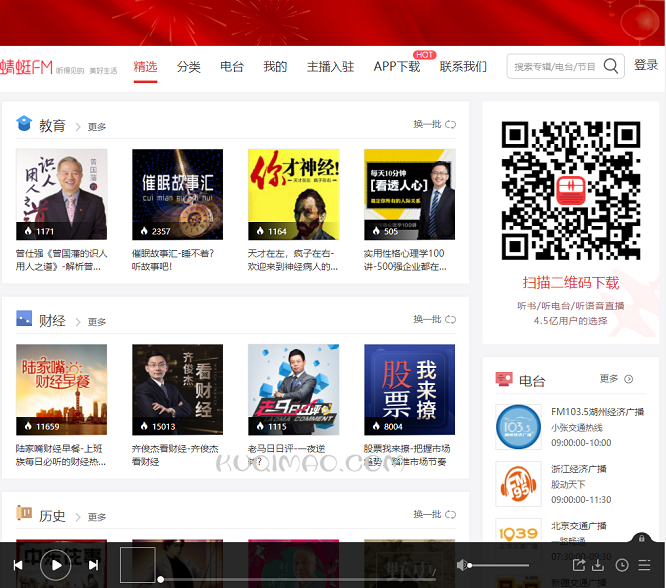Viewport: 666px width, 588px height.
Task: Click the FM103.5湖州经济广播 station name
Action: coord(598,411)
